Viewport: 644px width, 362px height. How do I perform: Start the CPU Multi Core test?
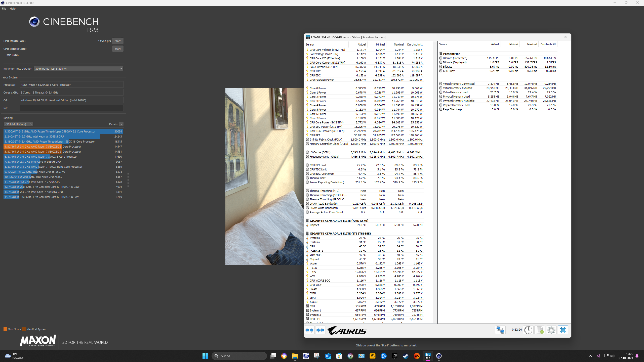[117, 41]
